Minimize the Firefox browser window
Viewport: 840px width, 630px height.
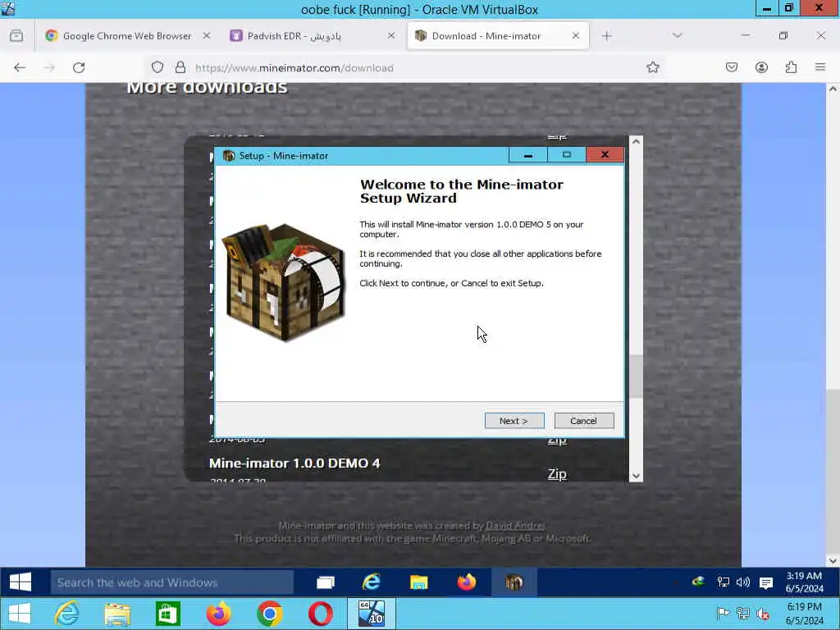pos(745,35)
